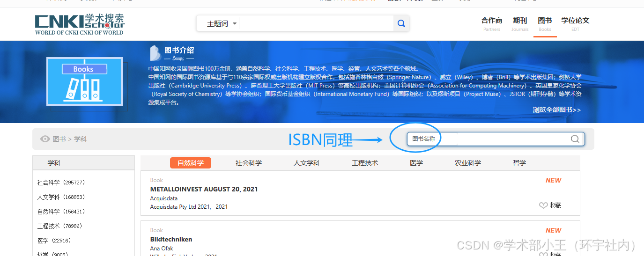The image size is (644, 256).
Task: Click the CNKI Scholar logo
Action: (x=80, y=24)
